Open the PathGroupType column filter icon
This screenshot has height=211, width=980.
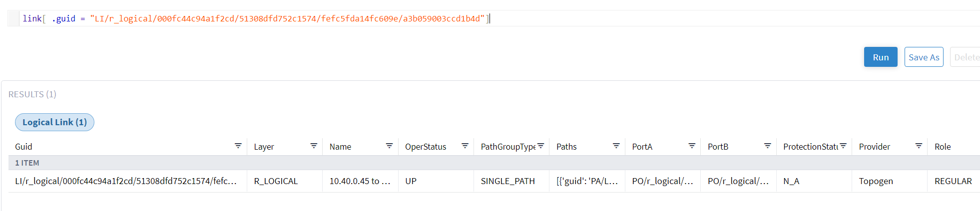click(540, 146)
